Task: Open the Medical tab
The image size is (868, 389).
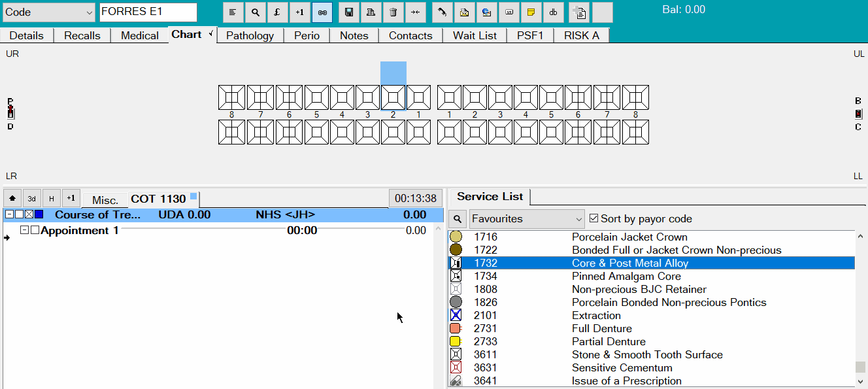Action: tap(140, 35)
